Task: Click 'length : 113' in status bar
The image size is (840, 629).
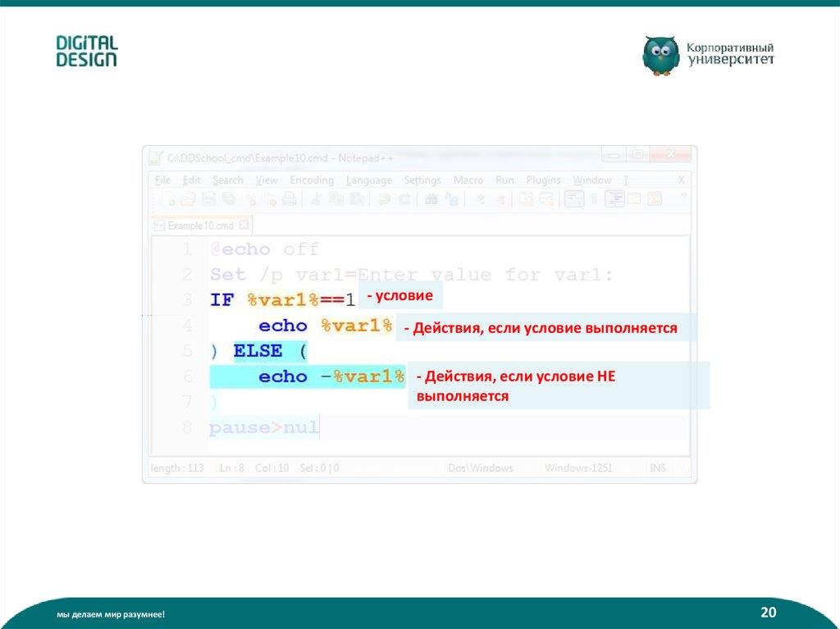Action: point(177,467)
